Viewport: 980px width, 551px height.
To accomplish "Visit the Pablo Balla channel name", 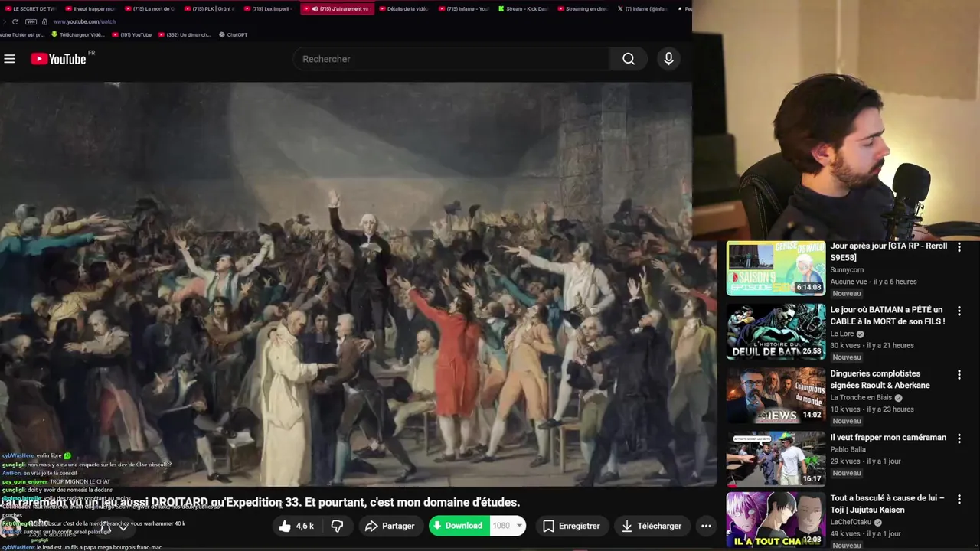I will 850,450.
